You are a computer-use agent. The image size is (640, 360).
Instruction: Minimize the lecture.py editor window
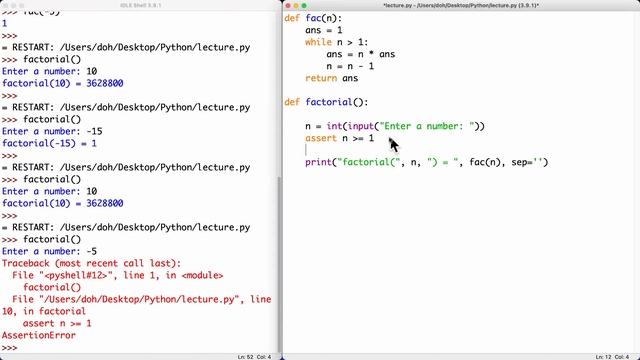pyautogui.click(x=296, y=6)
